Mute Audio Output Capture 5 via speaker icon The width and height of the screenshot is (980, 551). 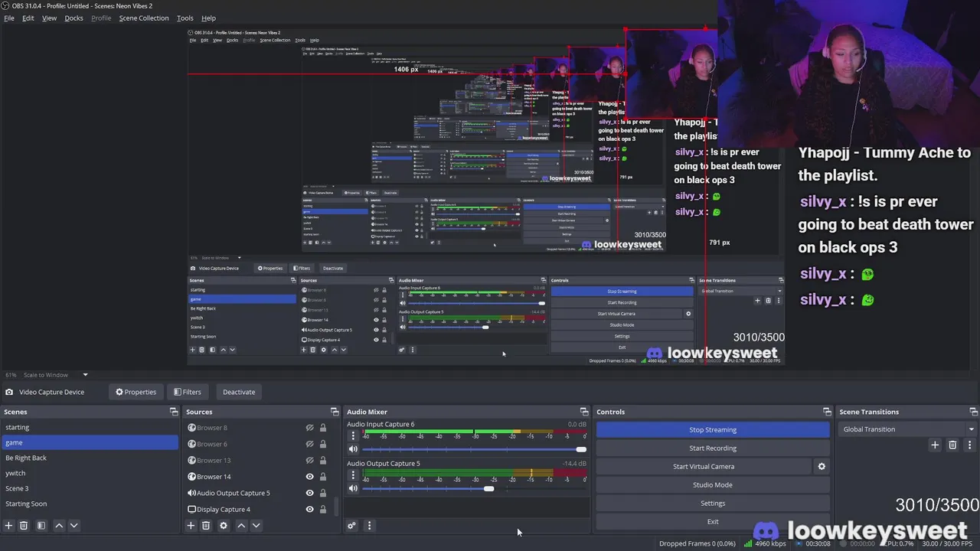point(353,488)
